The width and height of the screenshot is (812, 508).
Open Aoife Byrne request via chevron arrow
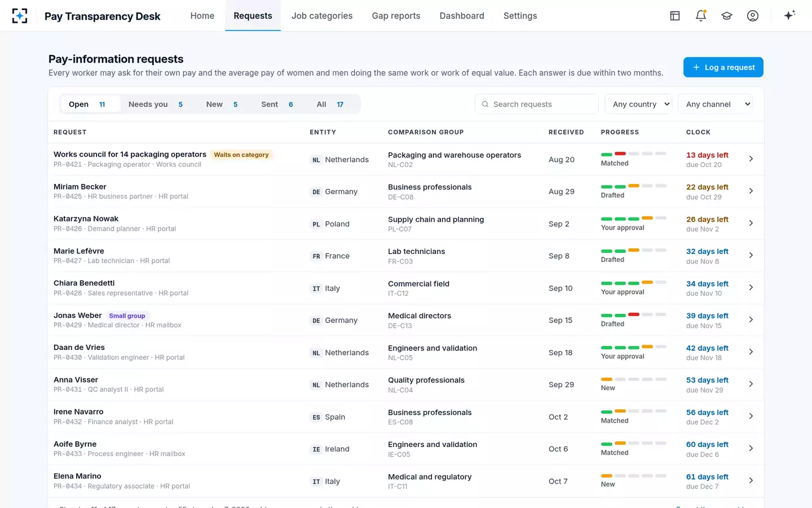751,448
